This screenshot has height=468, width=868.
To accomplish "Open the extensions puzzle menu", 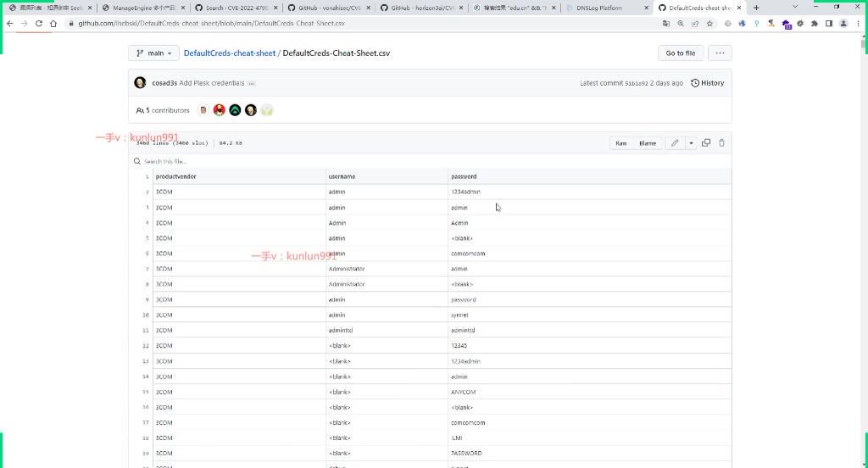I will click(815, 24).
